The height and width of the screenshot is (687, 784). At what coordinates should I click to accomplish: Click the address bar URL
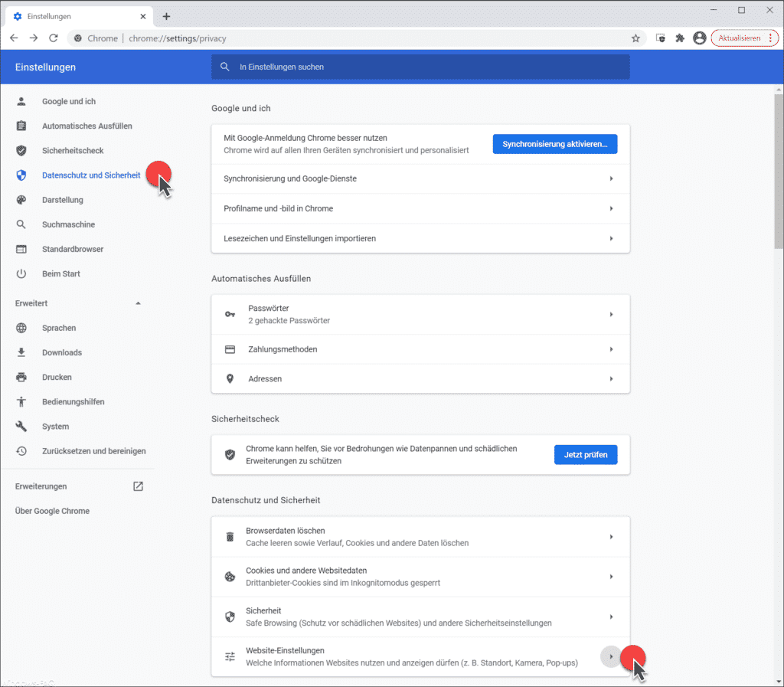tap(177, 38)
